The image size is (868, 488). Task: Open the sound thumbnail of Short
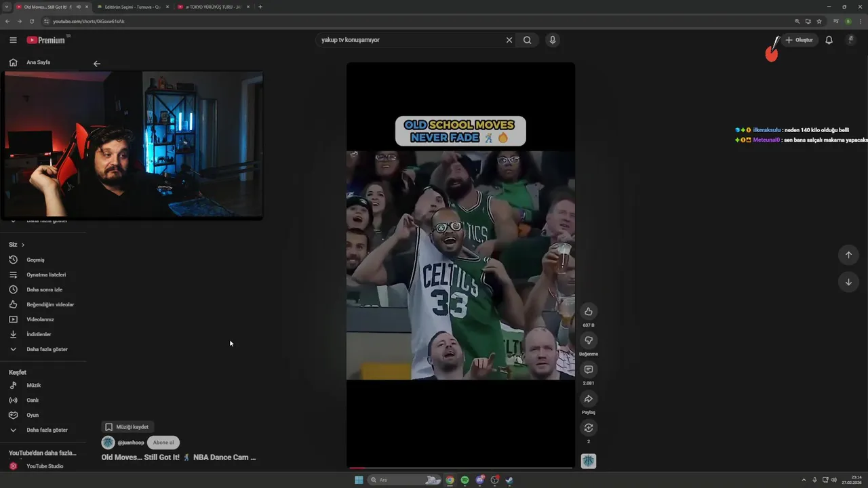(x=589, y=461)
